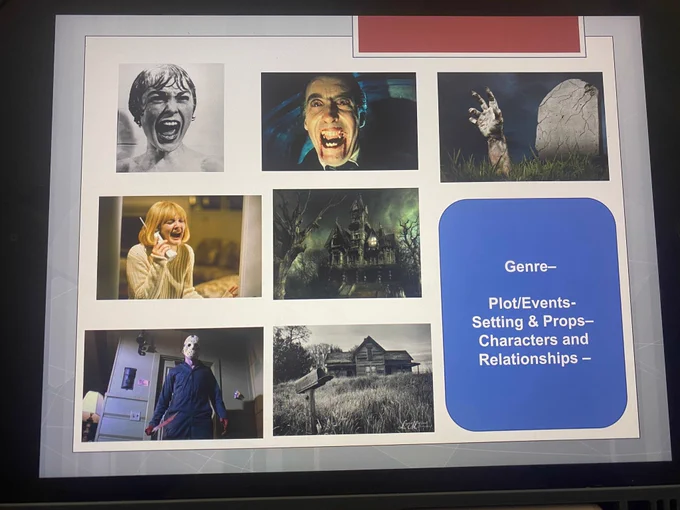Select the abandoned farmhouse with mailbox image

pyautogui.click(x=353, y=380)
